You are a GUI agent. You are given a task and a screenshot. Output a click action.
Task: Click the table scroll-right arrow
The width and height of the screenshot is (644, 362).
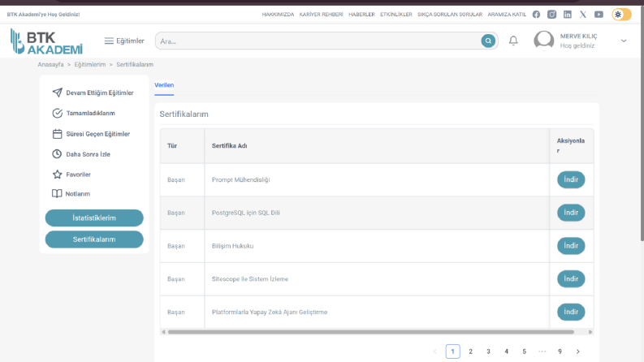coord(590,332)
